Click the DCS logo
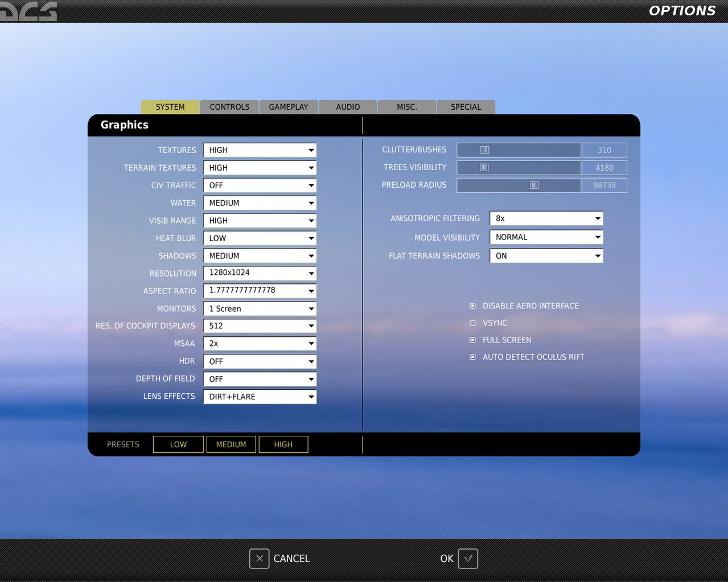 click(28, 11)
